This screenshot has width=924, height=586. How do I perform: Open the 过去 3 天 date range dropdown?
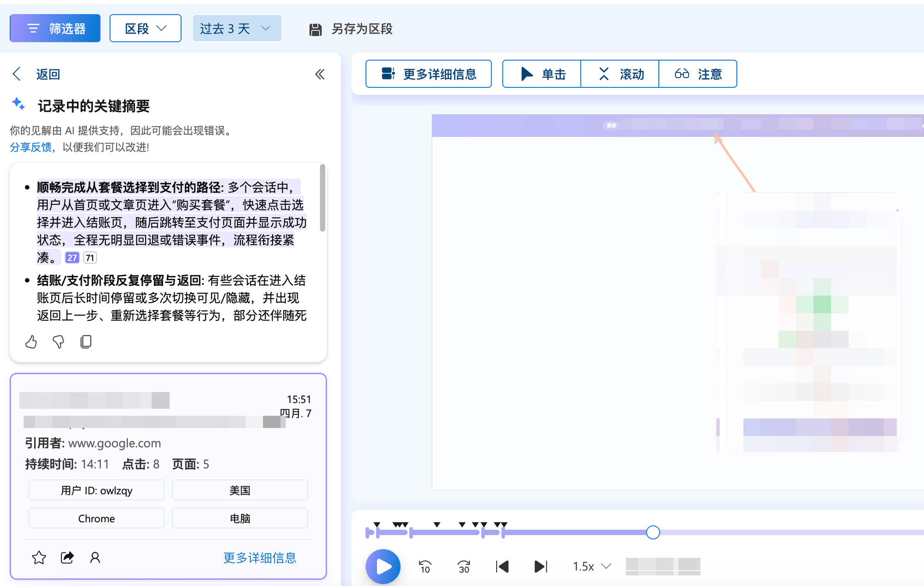pyautogui.click(x=237, y=29)
